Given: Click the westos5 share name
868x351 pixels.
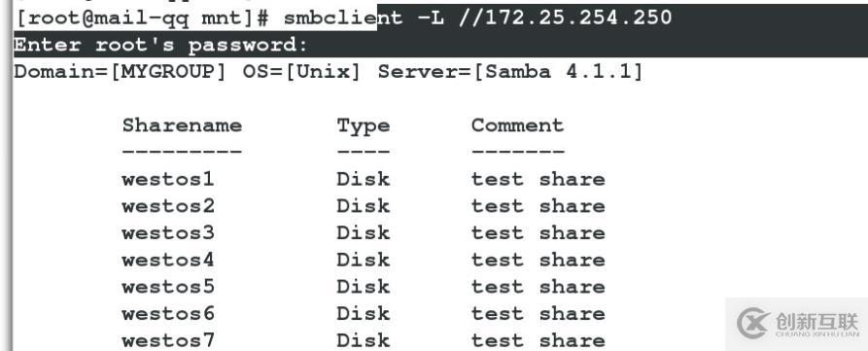Looking at the screenshot, I should pyautogui.click(x=168, y=287).
